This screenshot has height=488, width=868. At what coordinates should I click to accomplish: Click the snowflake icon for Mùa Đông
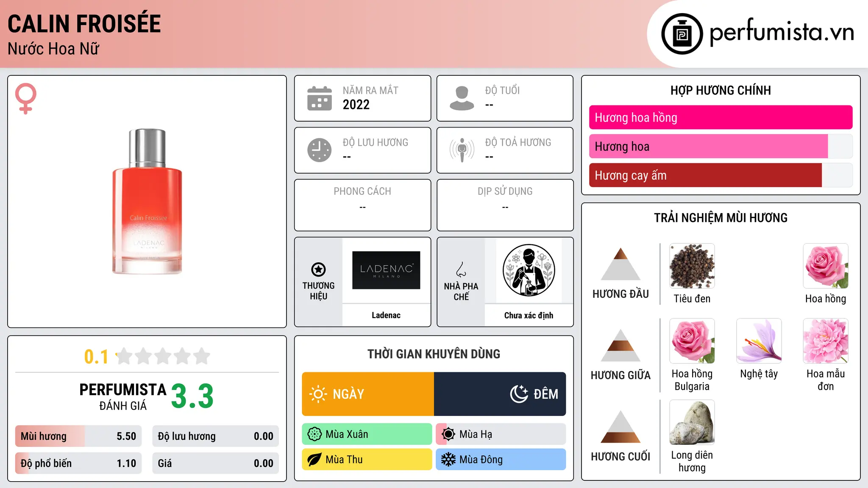(x=448, y=460)
